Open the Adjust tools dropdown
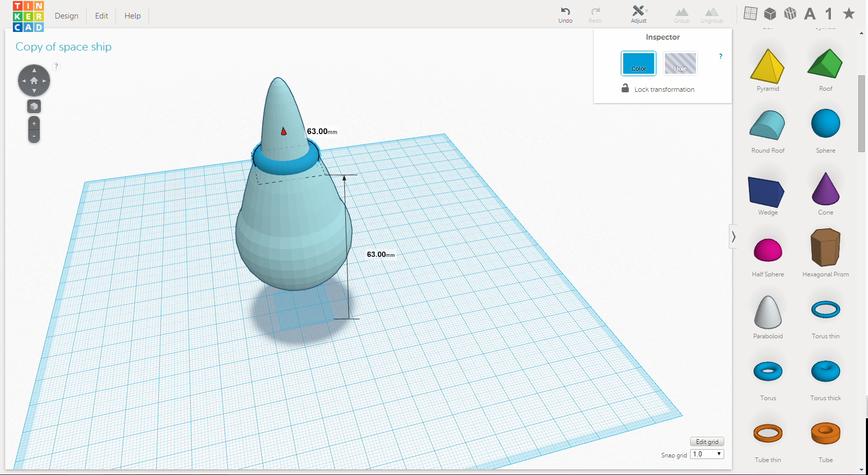The height and width of the screenshot is (475, 868). [639, 14]
